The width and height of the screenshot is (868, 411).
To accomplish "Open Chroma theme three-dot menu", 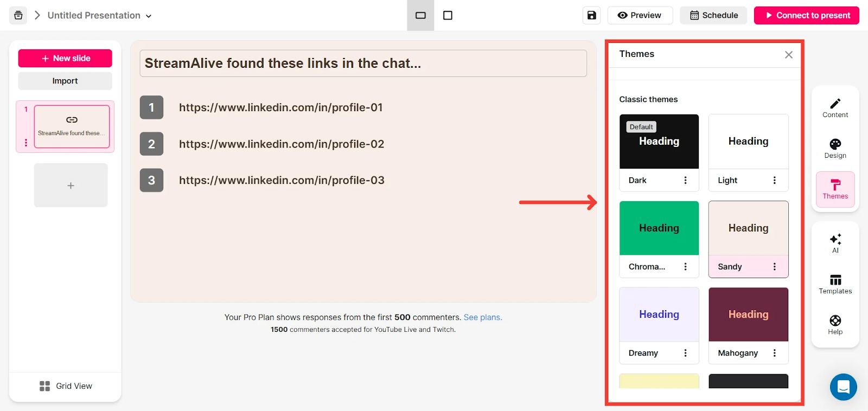I will (x=685, y=267).
